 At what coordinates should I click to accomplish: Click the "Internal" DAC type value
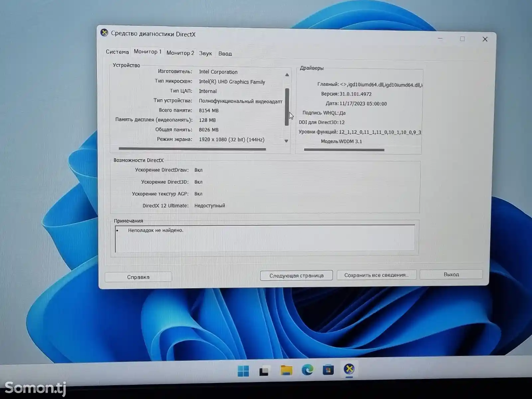coord(208,91)
